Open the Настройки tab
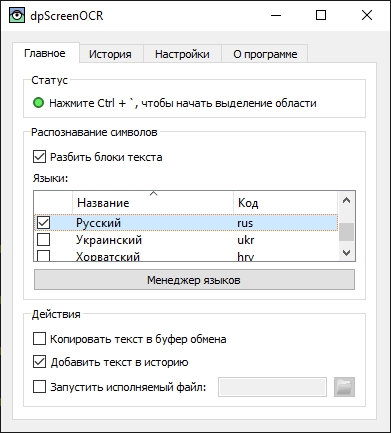This screenshot has height=433, width=391. pyautogui.click(x=182, y=54)
